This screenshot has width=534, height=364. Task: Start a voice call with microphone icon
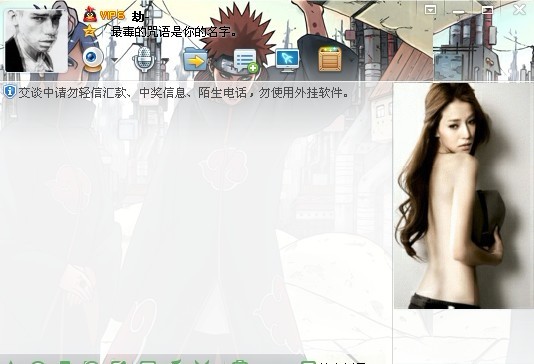pos(144,59)
